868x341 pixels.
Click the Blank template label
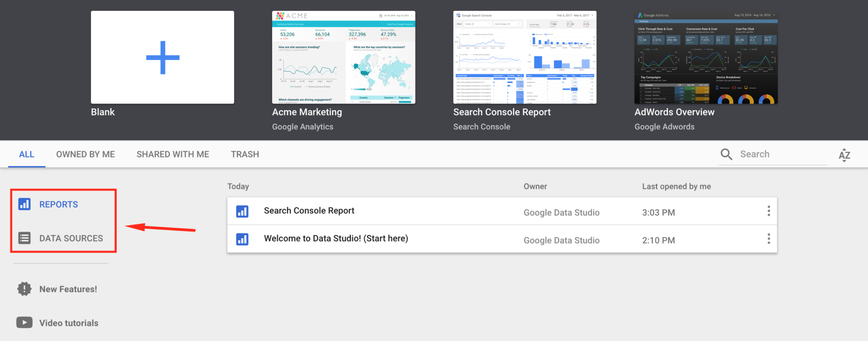click(103, 112)
